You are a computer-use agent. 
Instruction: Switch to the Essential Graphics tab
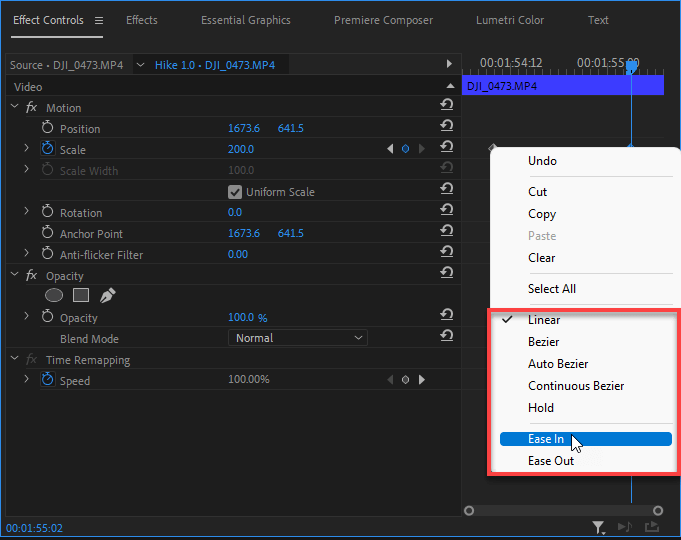click(x=246, y=20)
